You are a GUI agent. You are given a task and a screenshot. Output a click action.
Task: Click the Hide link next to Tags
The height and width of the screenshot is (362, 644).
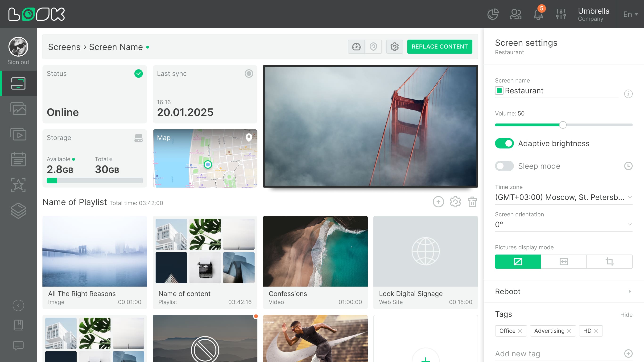626,315
